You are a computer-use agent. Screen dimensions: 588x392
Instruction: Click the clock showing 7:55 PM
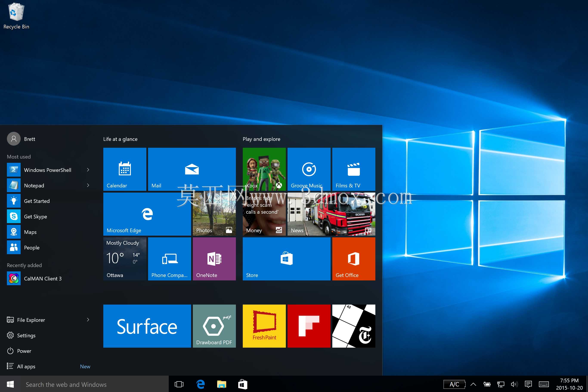pos(569,384)
